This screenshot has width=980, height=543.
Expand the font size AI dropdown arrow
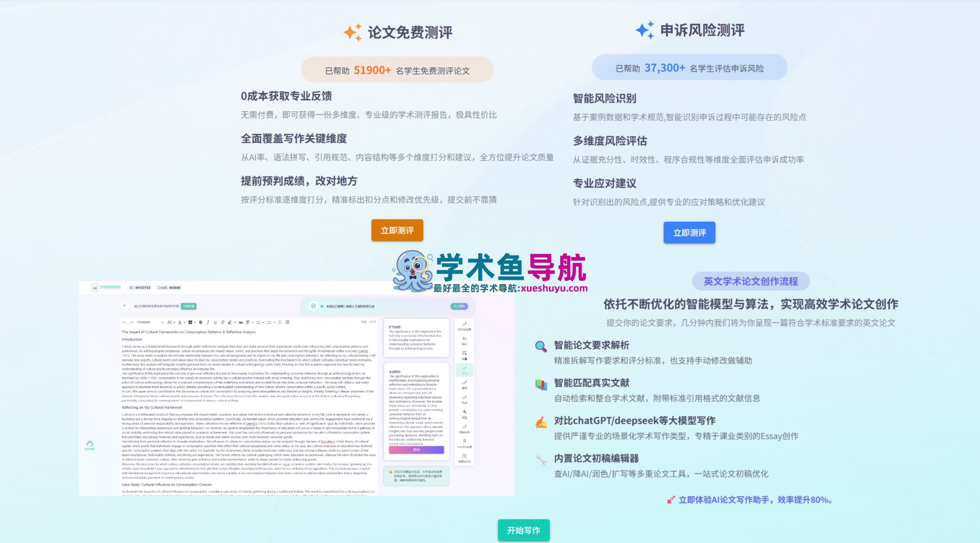point(174,322)
